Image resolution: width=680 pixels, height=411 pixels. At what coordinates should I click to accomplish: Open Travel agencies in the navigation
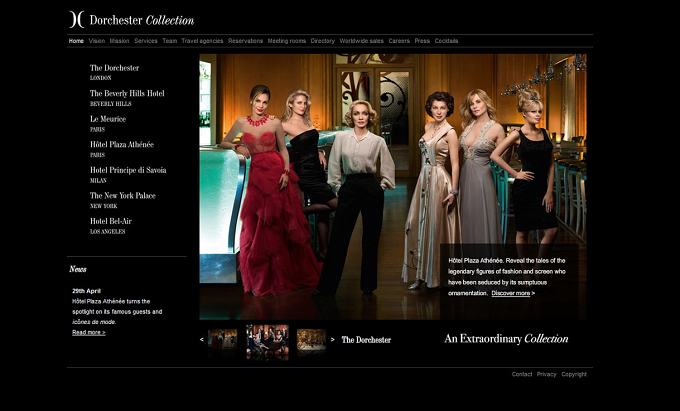tap(202, 41)
